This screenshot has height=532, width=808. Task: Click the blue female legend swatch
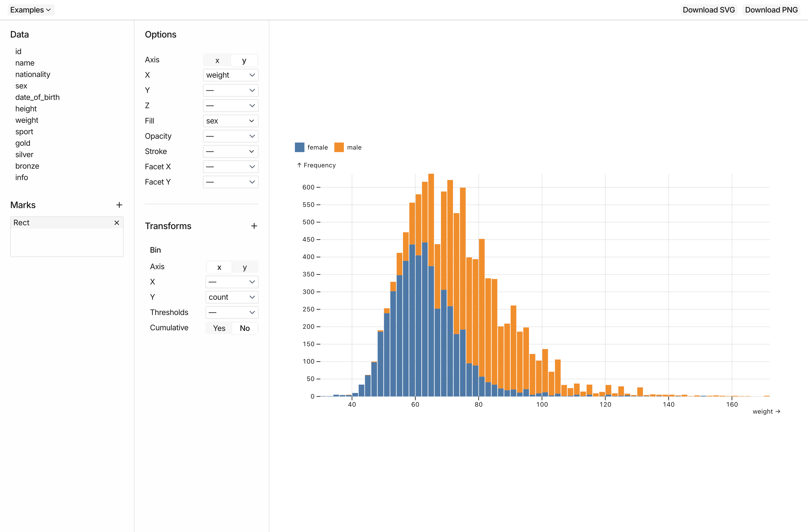[299, 147]
